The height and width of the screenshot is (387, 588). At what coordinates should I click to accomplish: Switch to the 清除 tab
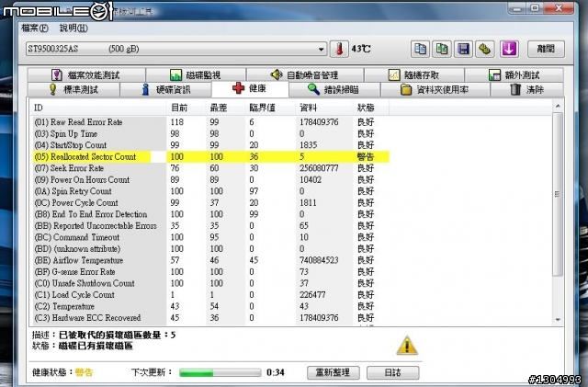[526, 90]
